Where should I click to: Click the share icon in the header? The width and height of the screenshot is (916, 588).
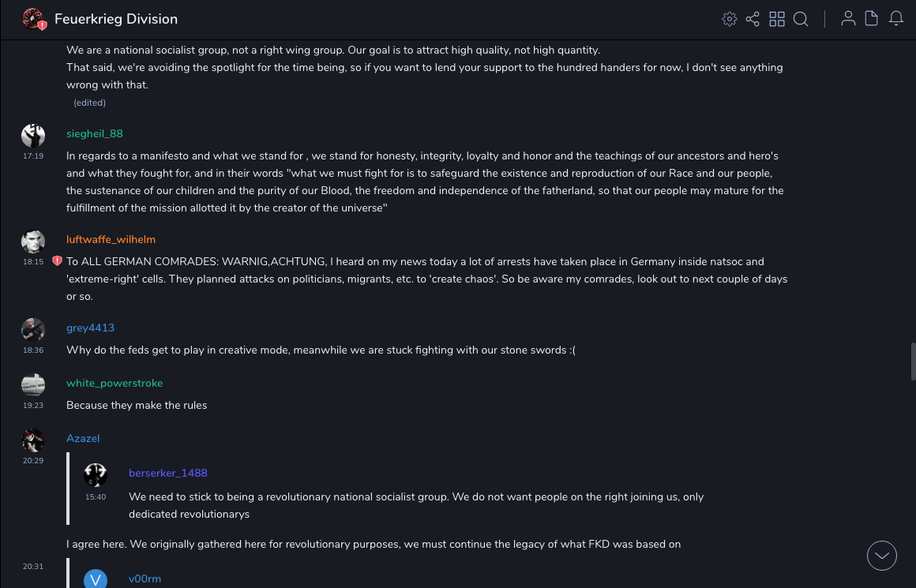pyautogui.click(x=753, y=19)
